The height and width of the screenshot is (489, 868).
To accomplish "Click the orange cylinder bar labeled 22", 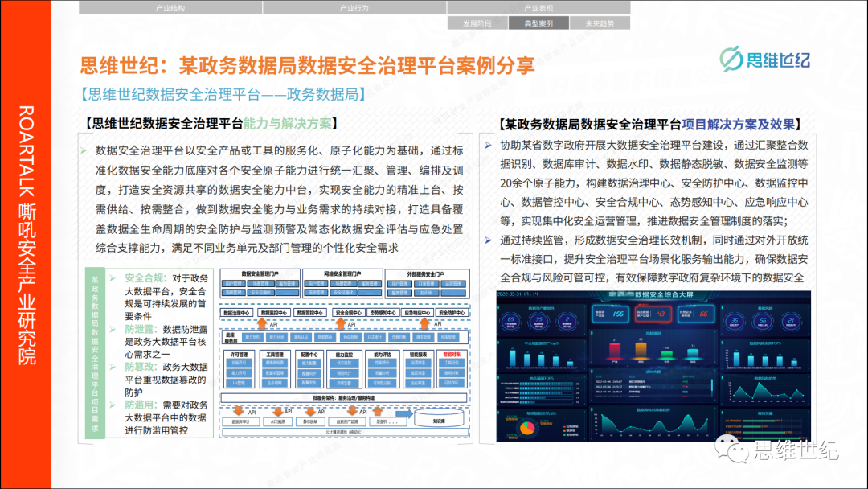I will 641,351.
